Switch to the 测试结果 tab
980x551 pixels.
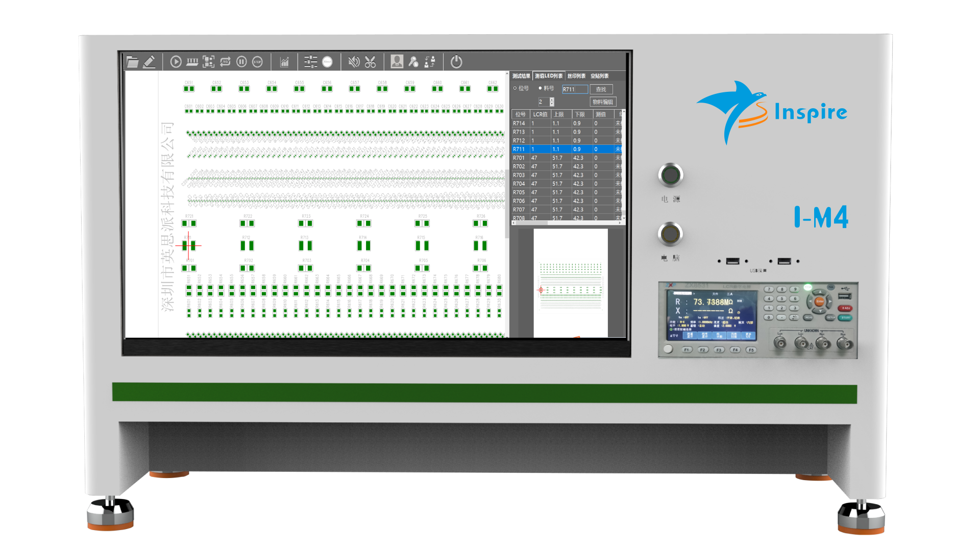point(521,76)
